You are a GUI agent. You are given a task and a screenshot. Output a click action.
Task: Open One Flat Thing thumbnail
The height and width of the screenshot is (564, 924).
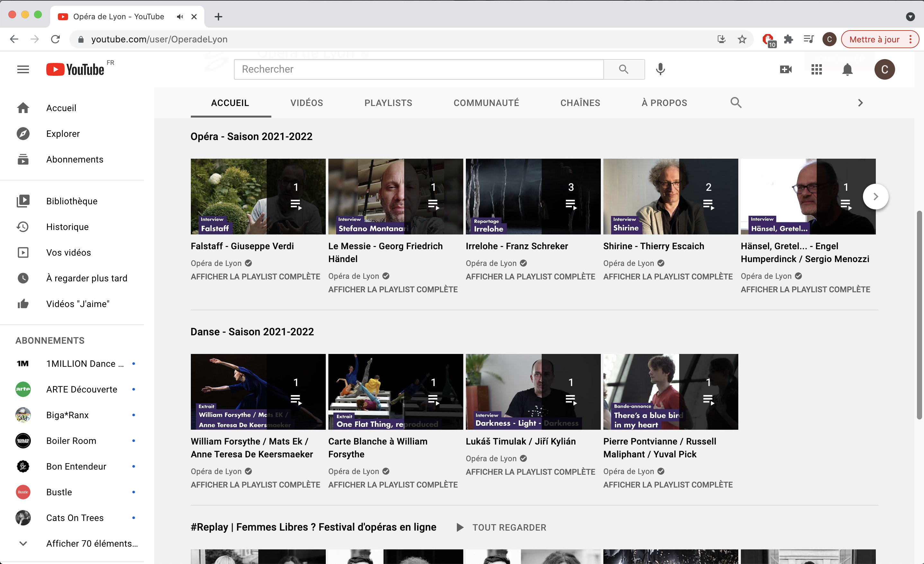point(395,392)
